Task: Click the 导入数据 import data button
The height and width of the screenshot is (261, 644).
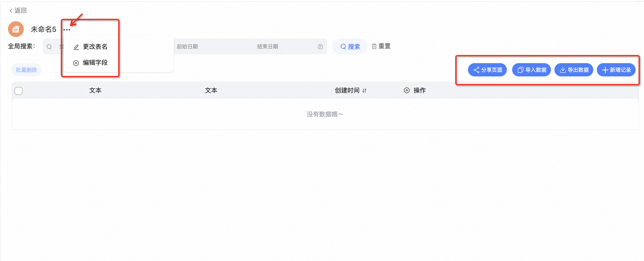Action: pyautogui.click(x=531, y=70)
